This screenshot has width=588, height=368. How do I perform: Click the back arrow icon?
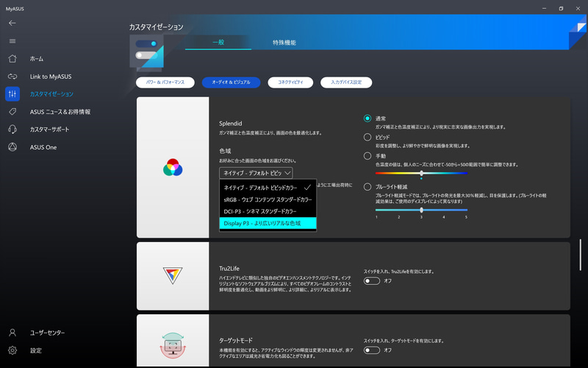pyautogui.click(x=12, y=23)
